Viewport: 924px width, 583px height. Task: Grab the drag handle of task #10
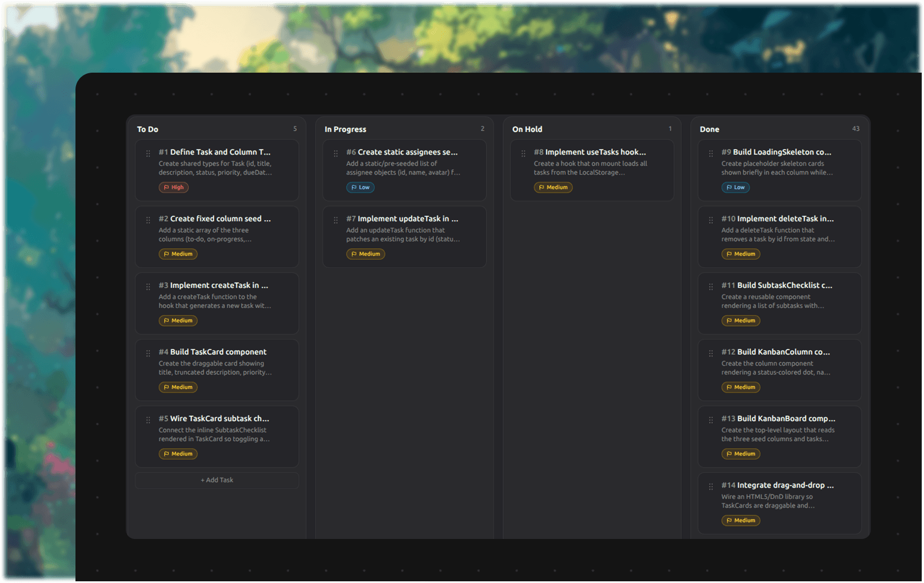(711, 220)
